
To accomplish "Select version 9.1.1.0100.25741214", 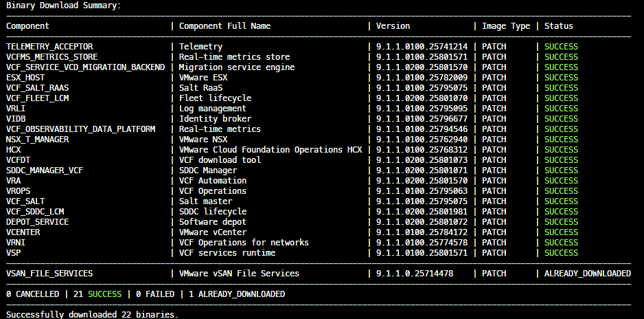I will tap(422, 47).
